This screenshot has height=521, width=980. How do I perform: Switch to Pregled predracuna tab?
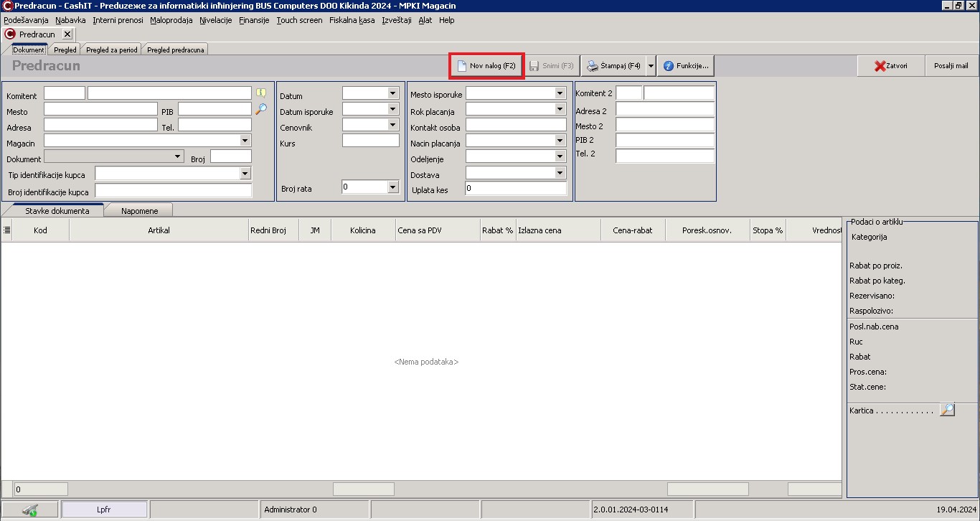(176, 50)
